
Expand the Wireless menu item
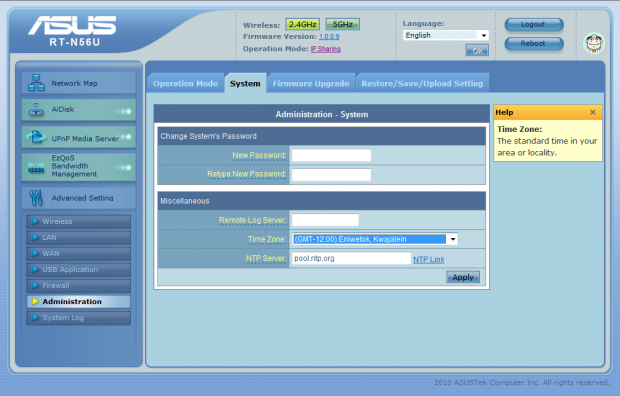point(78,221)
